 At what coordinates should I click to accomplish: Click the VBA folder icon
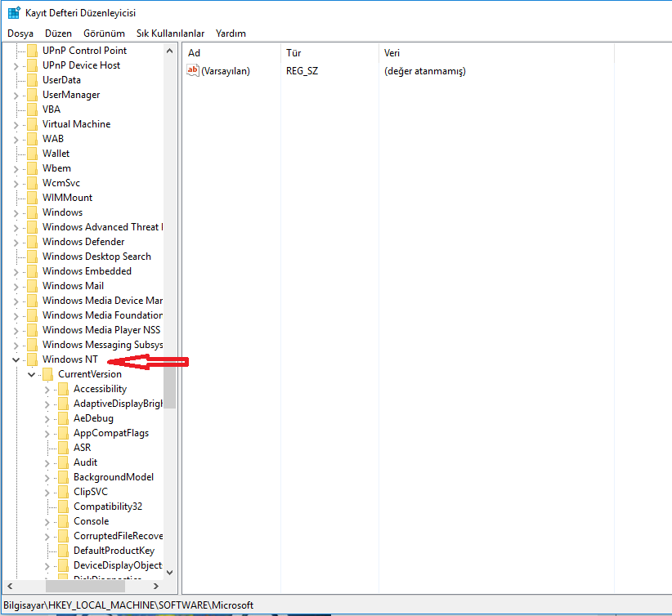[32, 109]
